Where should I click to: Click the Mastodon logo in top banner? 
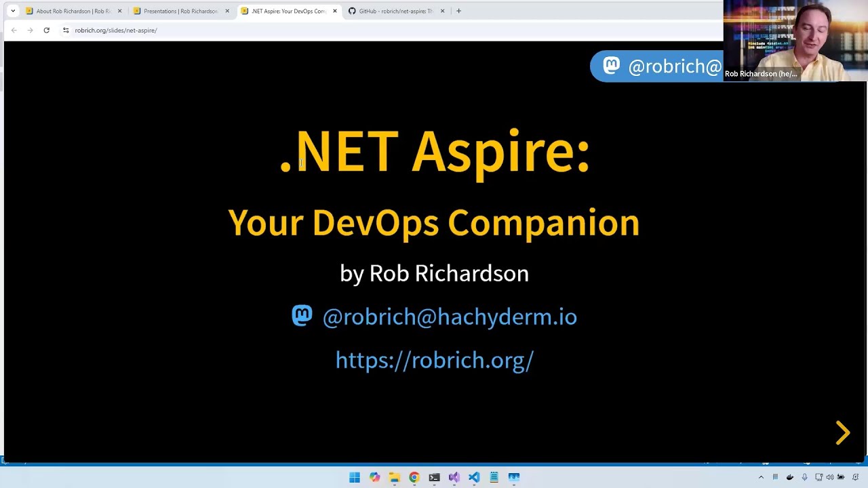pos(612,65)
